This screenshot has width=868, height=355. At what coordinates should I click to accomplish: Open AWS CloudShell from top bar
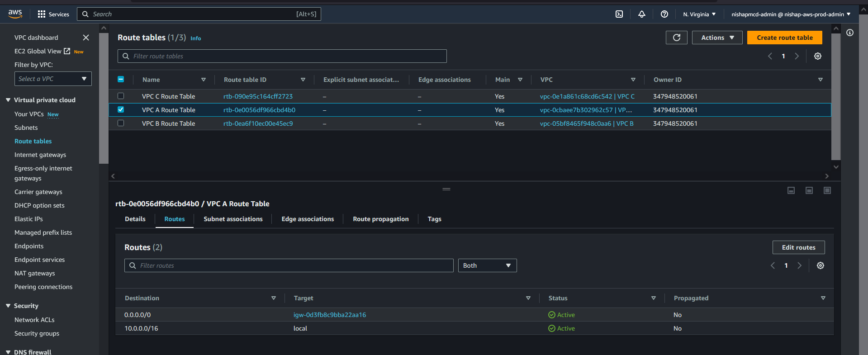pos(619,14)
